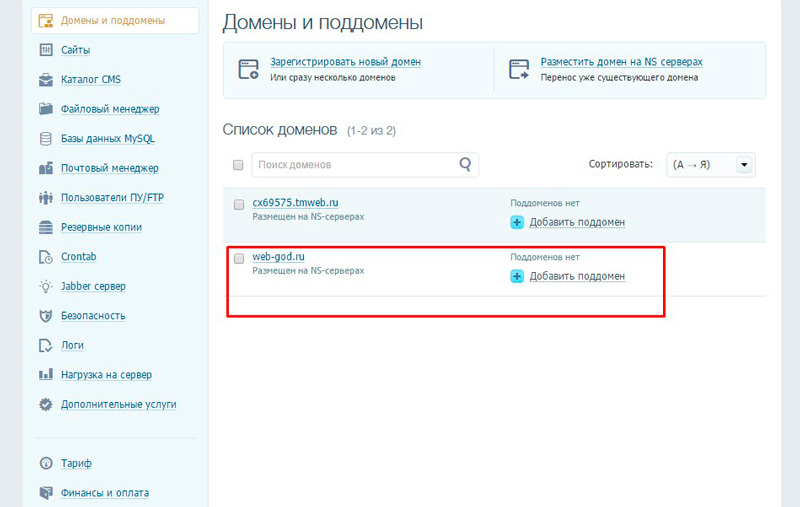Open the Финансы и оплата menu item

click(105, 493)
